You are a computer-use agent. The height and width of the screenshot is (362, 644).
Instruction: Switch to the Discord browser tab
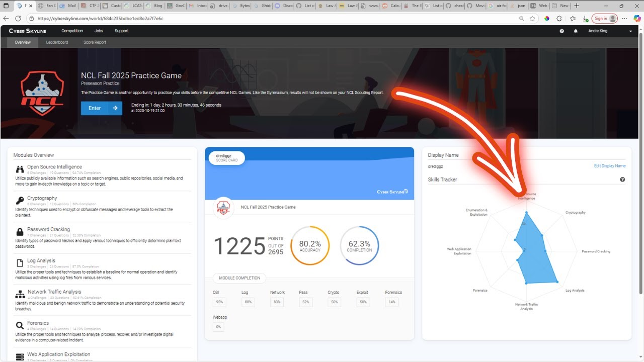click(284, 6)
